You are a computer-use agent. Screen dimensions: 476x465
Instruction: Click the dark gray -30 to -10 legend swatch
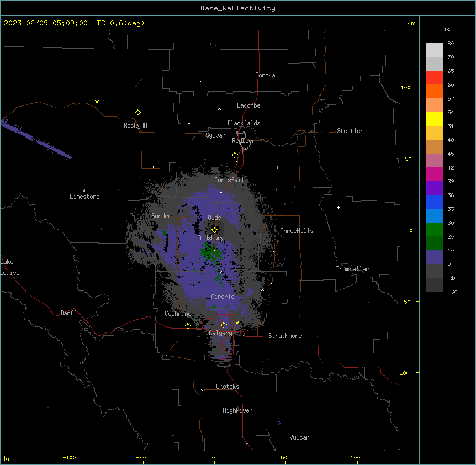click(434, 285)
